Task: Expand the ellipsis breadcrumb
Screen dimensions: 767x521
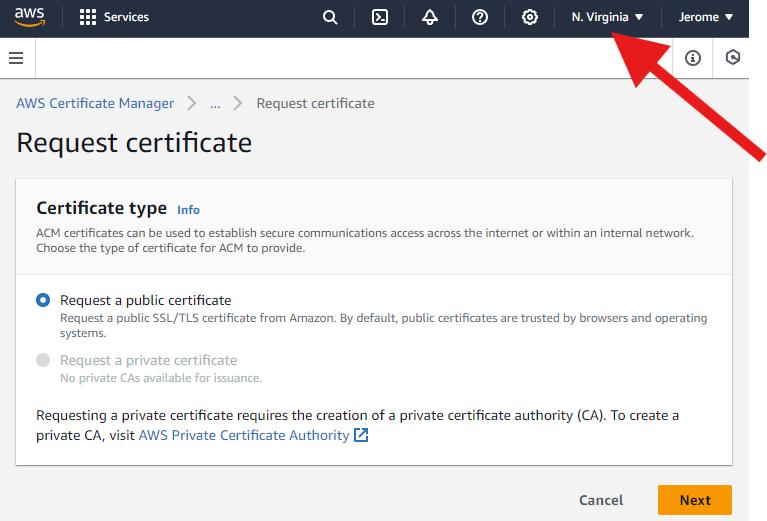Action: (215, 104)
